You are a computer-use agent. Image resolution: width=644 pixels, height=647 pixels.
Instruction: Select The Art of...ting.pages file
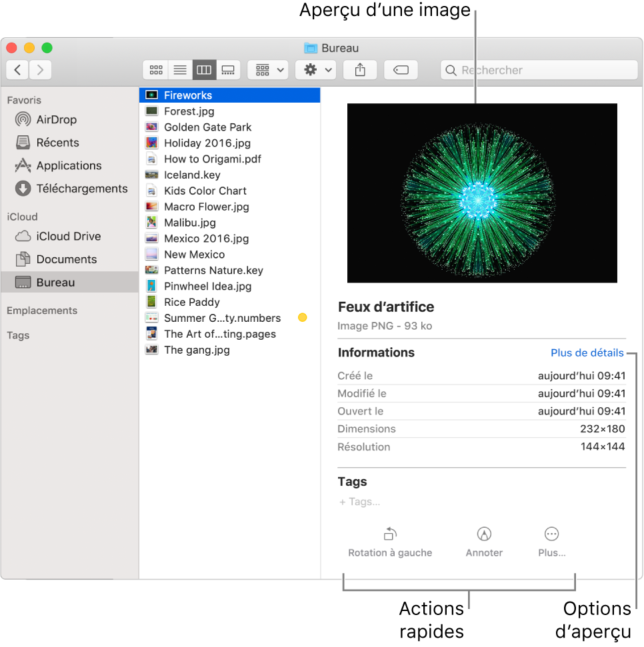coord(229,334)
